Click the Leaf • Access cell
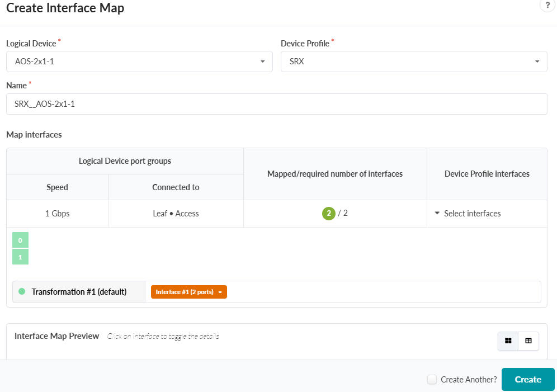The width and height of the screenshot is (557, 392). (x=176, y=214)
